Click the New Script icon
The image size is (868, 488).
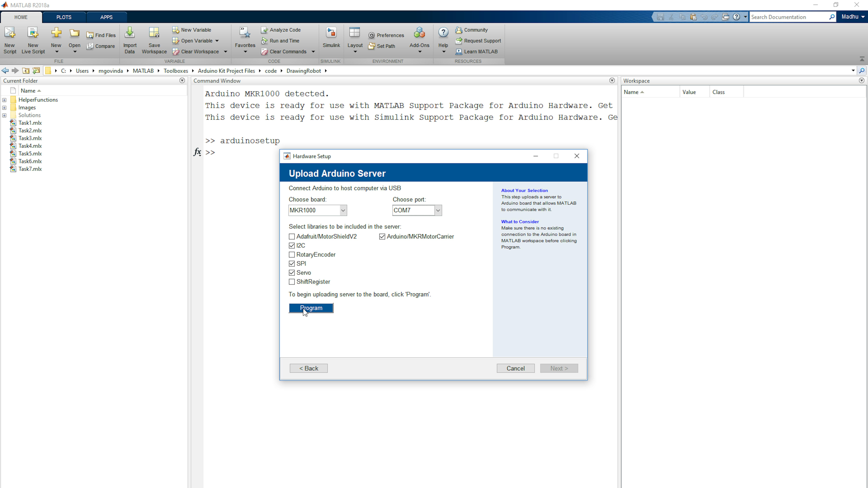[10, 33]
